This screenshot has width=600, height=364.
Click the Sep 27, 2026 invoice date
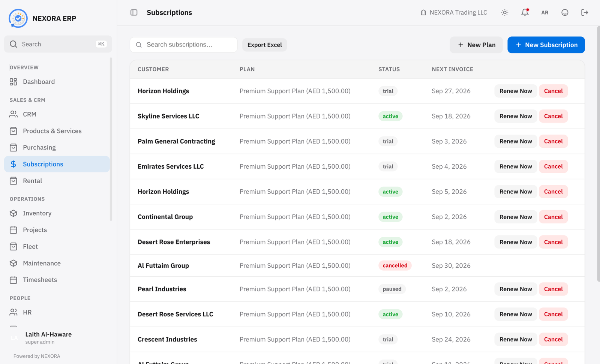click(x=451, y=91)
